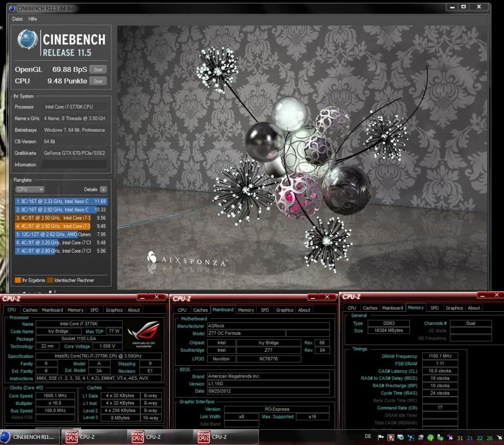Click the purple airplane tray icon
Screen dimensions: 504x445
click(x=450, y=437)
